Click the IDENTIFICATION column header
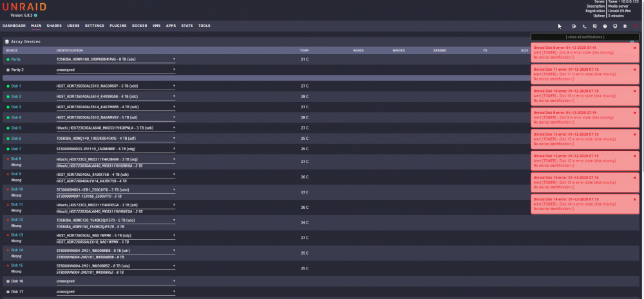The height and width of the screenshot is (299, 644). (70, 50)
